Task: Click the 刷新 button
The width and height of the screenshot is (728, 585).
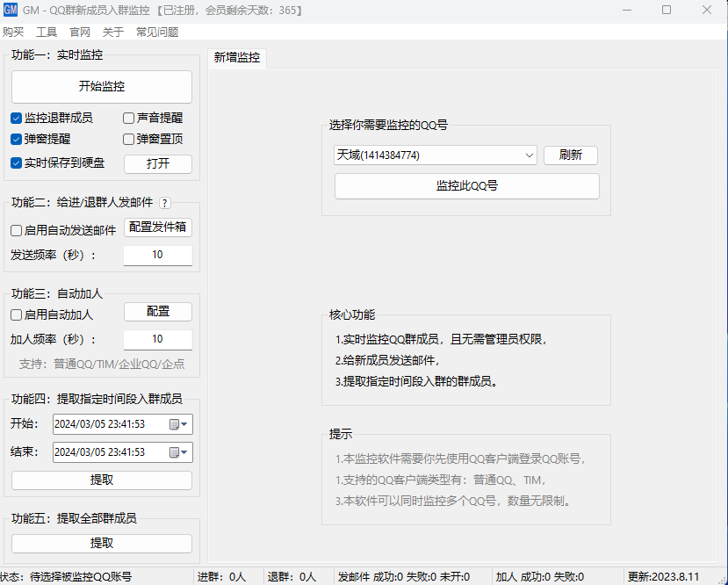Action: pyautogui.click(x=570, y=155)
